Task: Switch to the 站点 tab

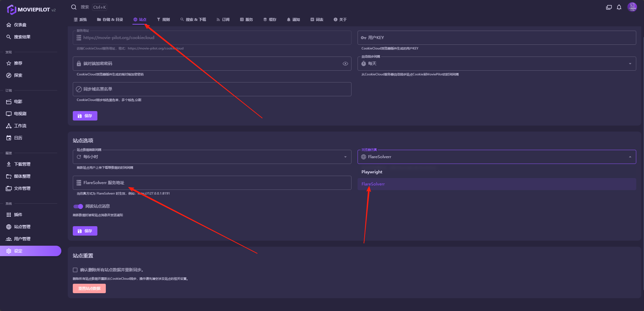Action: click(x=140, y=20)
